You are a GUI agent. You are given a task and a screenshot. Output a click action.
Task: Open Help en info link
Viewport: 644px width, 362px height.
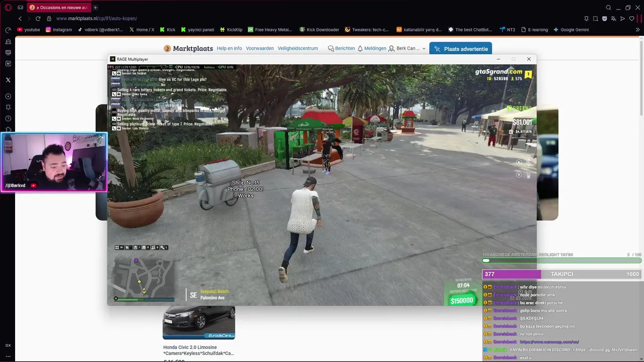point(229,48)
